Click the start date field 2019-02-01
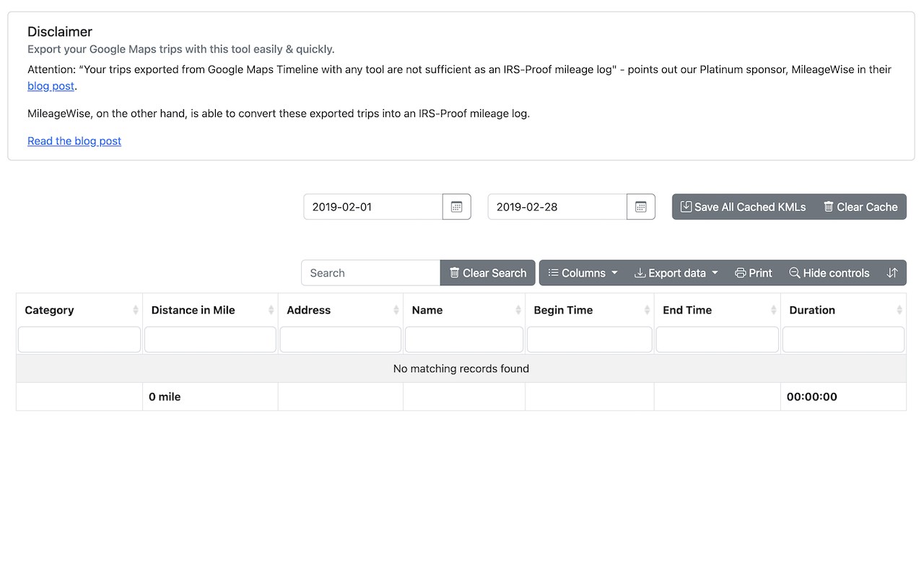This screenshot has width=924, height=578. point(372,207)
